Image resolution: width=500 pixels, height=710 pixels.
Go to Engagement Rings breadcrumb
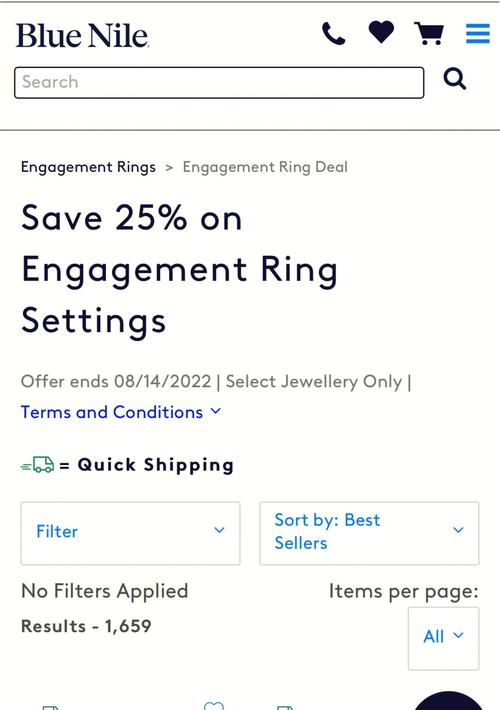pyautogui.click(x=88, y=167)
